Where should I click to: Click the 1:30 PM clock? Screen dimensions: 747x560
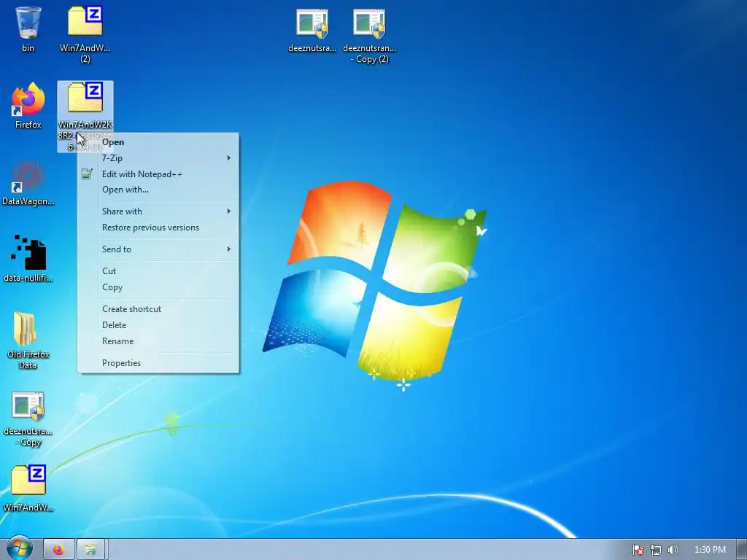click(x=710, y=550)
